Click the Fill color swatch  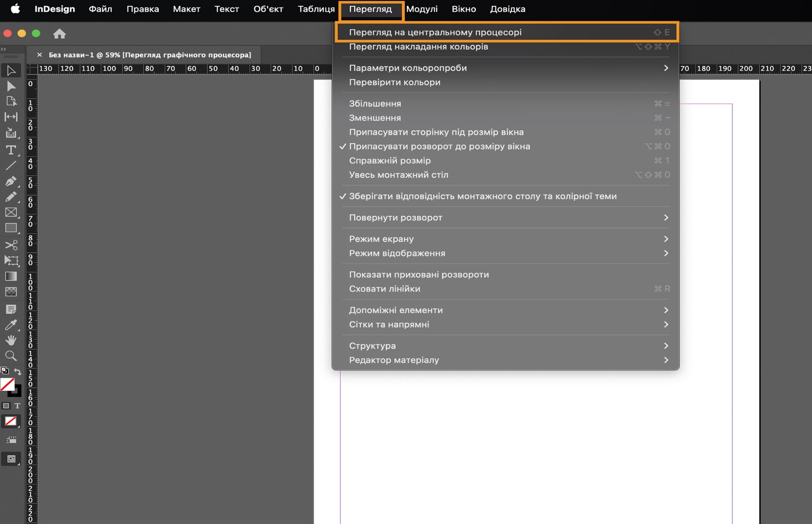point(7,384)
